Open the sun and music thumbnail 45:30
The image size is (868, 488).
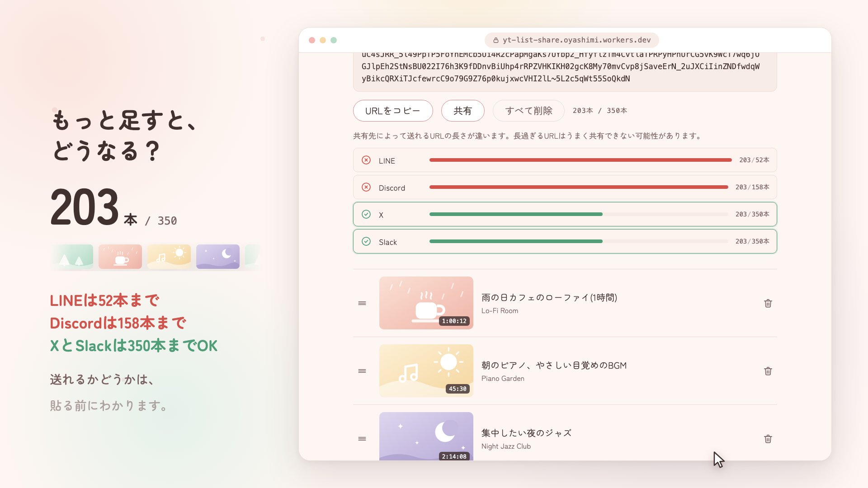click(x=426, y=371)
